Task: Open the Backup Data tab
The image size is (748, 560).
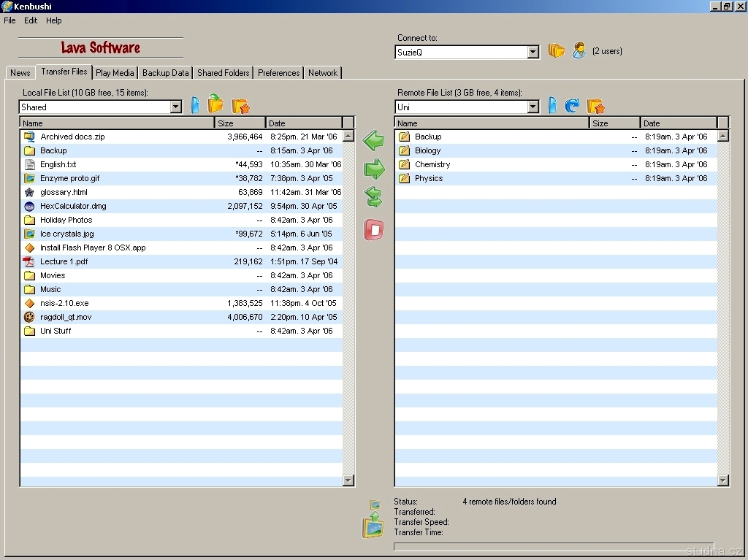Action: [165, 73]
